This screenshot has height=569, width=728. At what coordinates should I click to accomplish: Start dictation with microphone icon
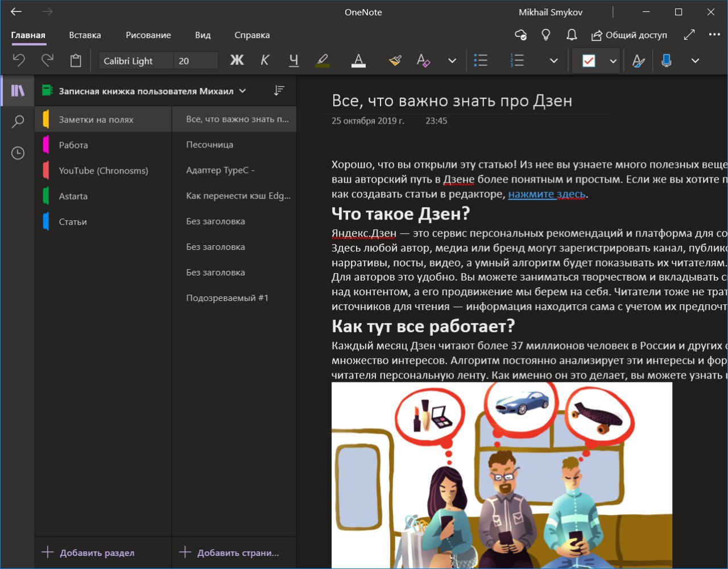coord(667,60)
